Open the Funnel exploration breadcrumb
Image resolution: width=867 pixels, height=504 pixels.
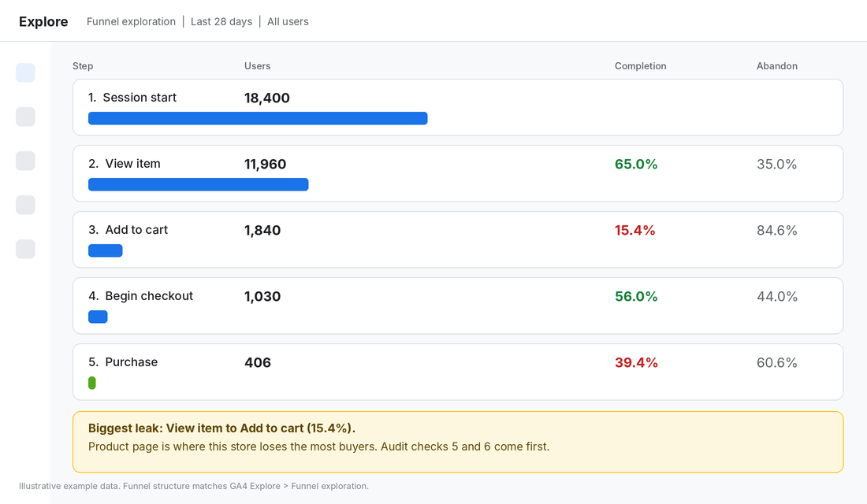131,21
